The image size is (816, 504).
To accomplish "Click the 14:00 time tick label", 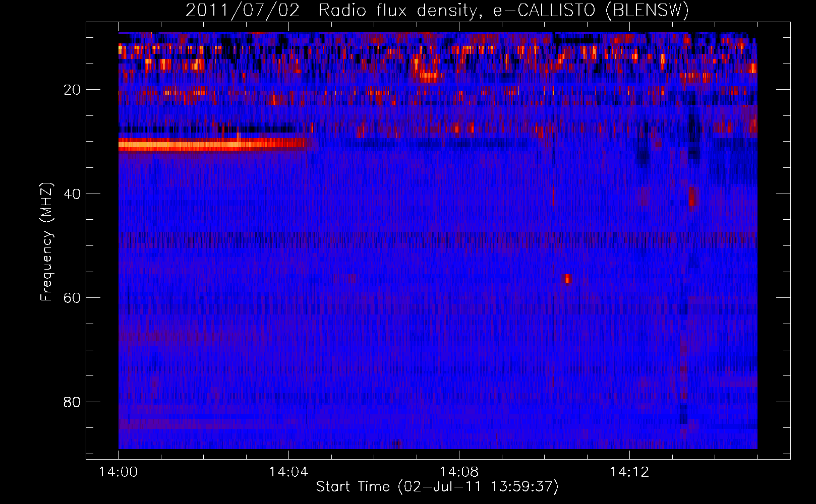I will point(119,472).
